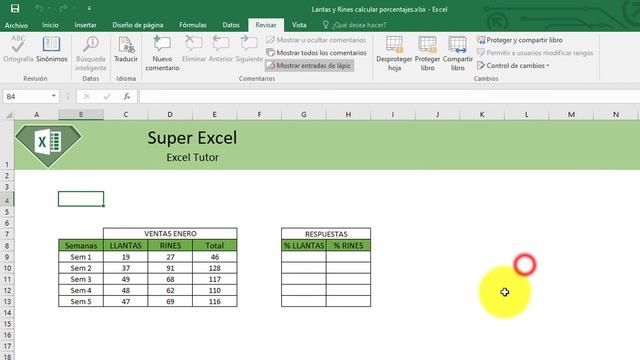Viewport: 640px width, 360px height.
Task: Click inside the formula bar
Action: [389, 96]
